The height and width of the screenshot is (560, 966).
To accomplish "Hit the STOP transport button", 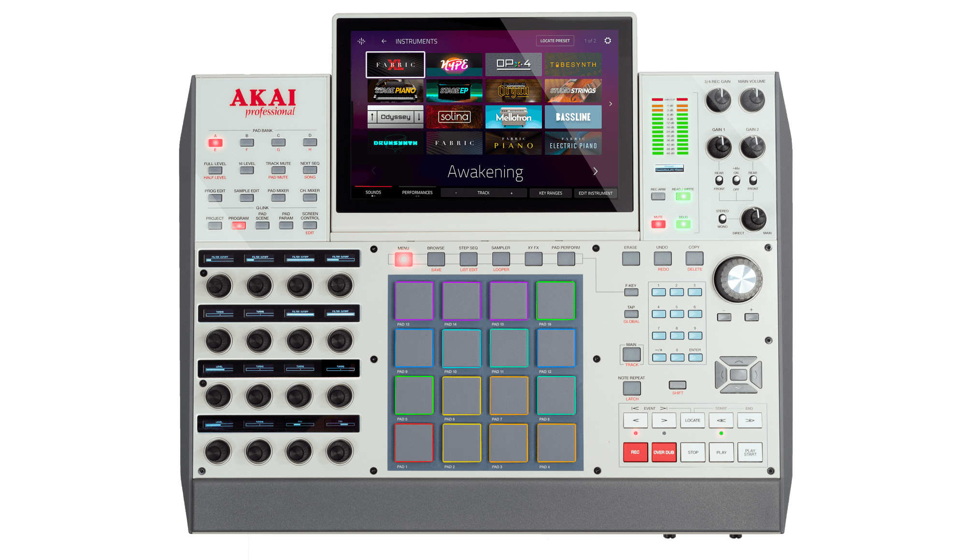I will [693, 452].
